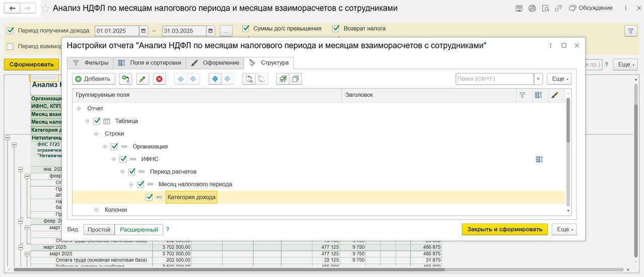
Task: Click the filter column header icon
Action: pos(522,95)
